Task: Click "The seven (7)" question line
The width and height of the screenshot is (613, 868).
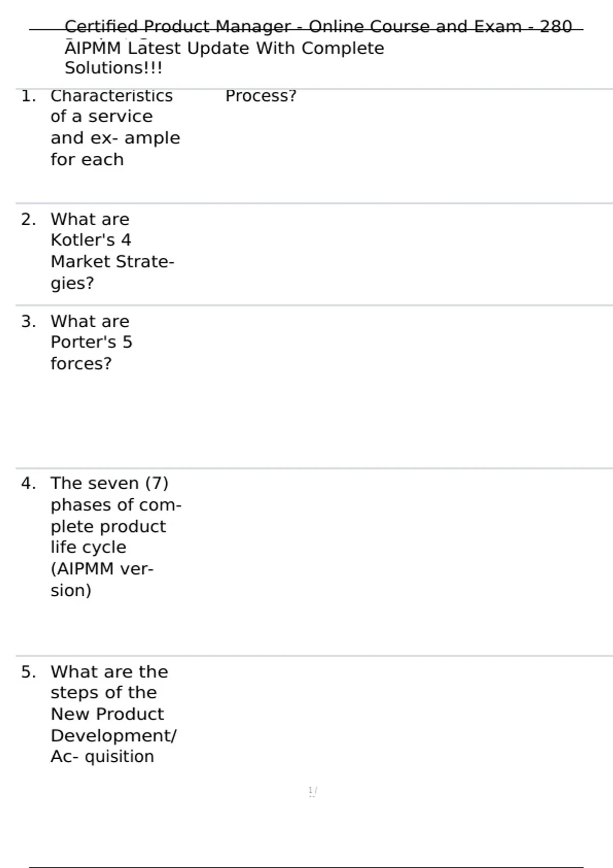Action: 109,484
